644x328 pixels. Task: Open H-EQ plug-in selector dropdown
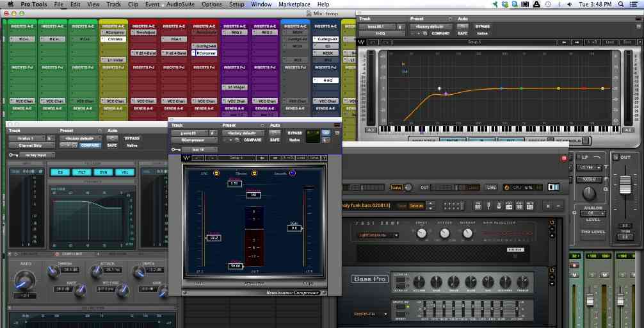tap(381, 33)
